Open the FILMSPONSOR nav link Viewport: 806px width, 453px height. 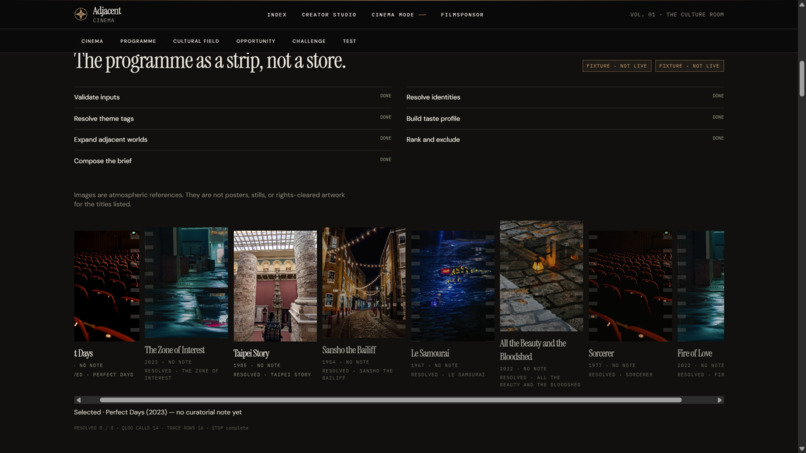click(462, 15)
